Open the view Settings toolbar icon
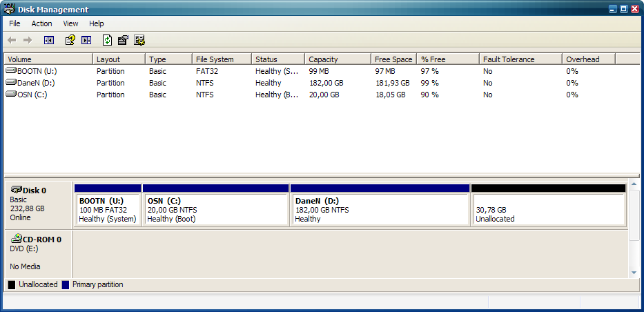The image size is (644, 312). (139, 40)
